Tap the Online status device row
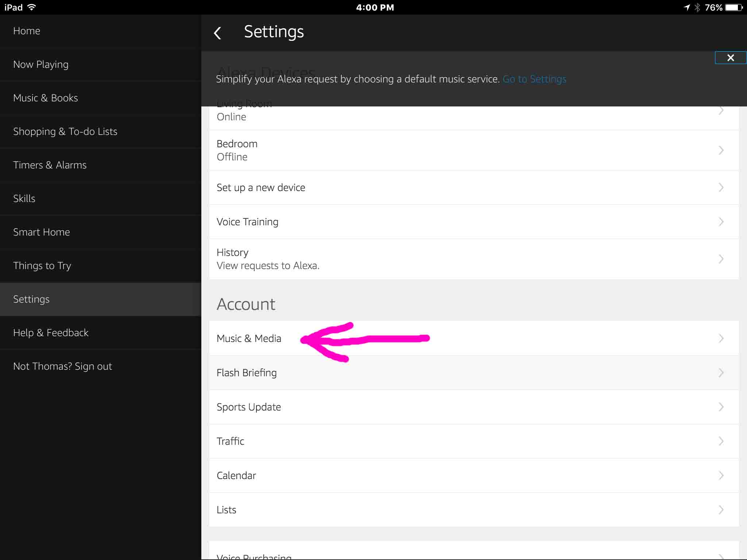This screenshot has height=560, width=747. 474,118
